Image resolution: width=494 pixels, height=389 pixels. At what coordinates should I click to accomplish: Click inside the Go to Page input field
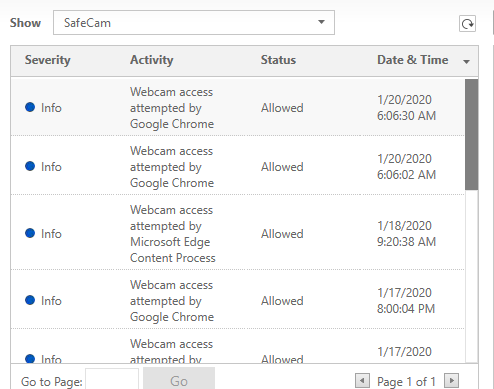pyautogui.click(x=112, y=380)
